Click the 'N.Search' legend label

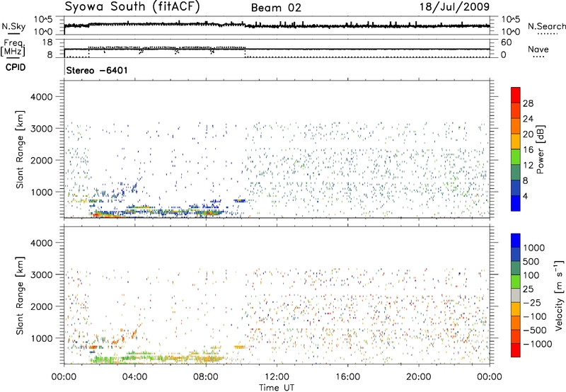coord(546,26)
